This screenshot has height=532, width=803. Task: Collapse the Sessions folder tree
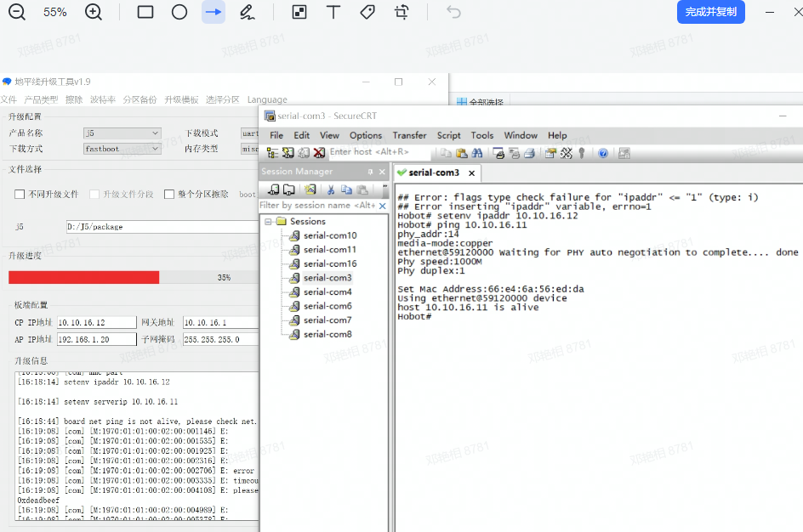click(270, 222)
